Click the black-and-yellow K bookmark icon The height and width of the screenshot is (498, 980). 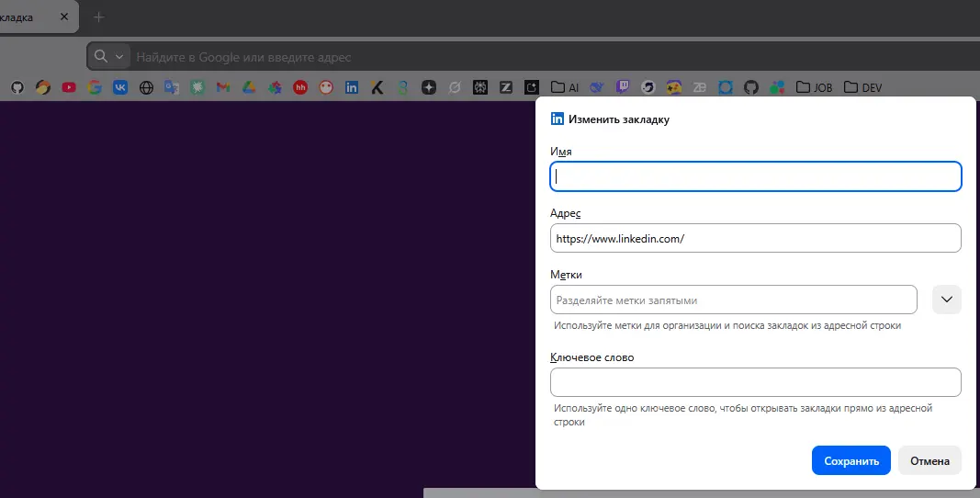tap(377, 87)
